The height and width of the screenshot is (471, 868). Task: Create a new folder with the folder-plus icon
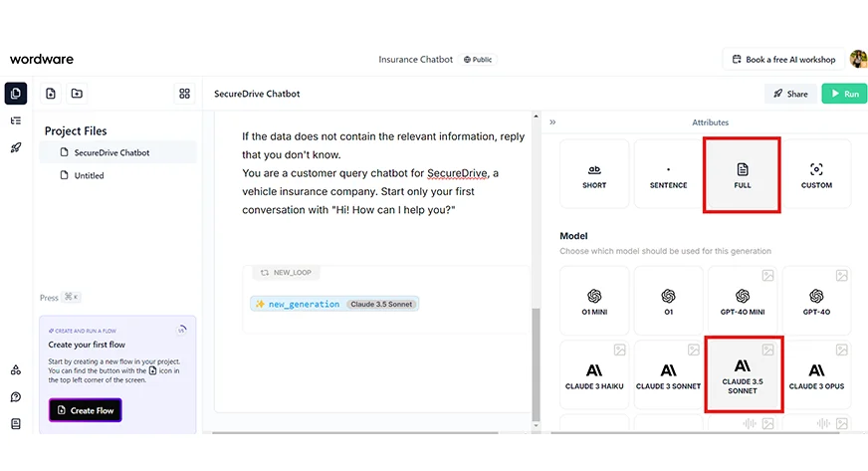point(77,94)
